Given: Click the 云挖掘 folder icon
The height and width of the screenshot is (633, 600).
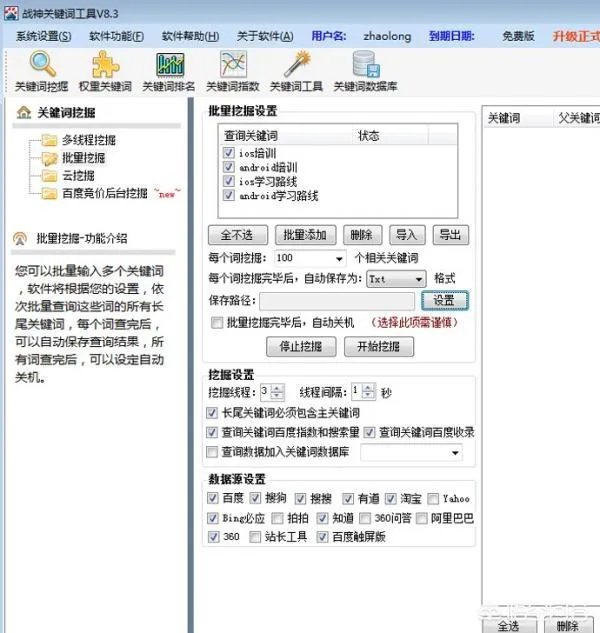Looking at the screenshot, I should tap(50, 176).
